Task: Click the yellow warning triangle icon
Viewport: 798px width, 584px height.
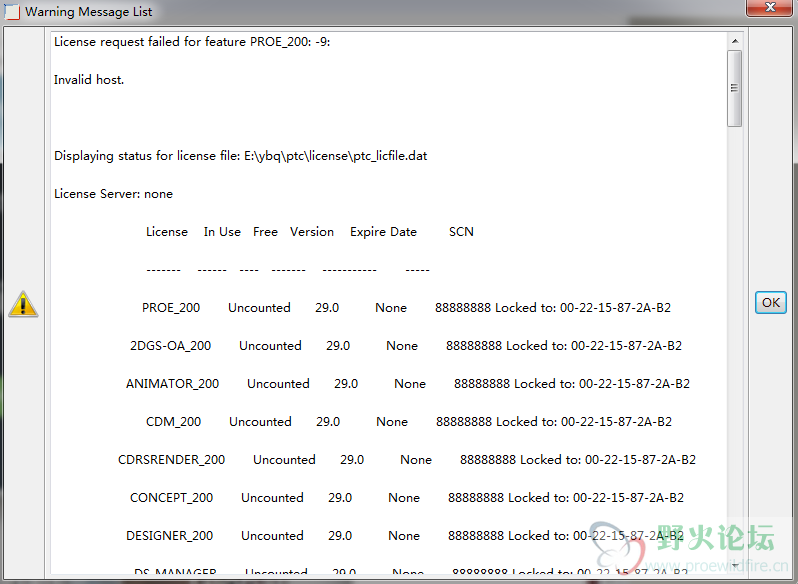Action: point(23,304)
